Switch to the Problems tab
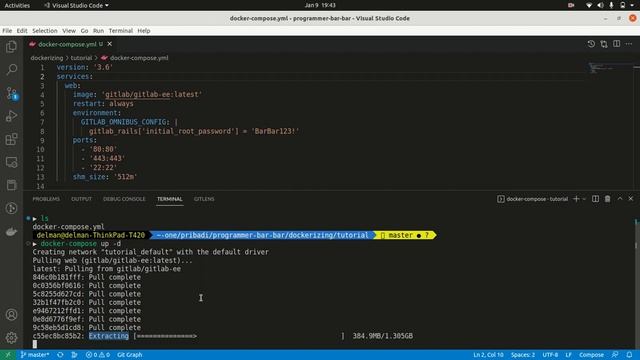This screenshot has height=360, width=640. 46,199
